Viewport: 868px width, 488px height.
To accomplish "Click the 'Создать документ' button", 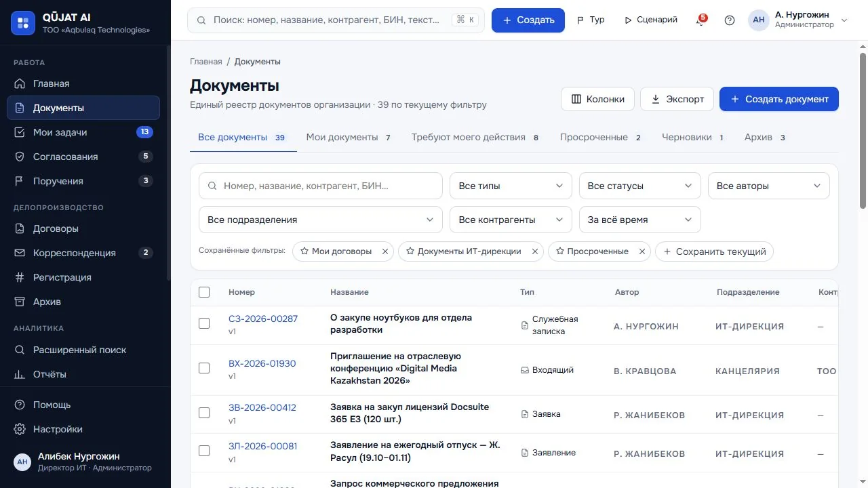I will pyautogui.click(x=779, y=99).
